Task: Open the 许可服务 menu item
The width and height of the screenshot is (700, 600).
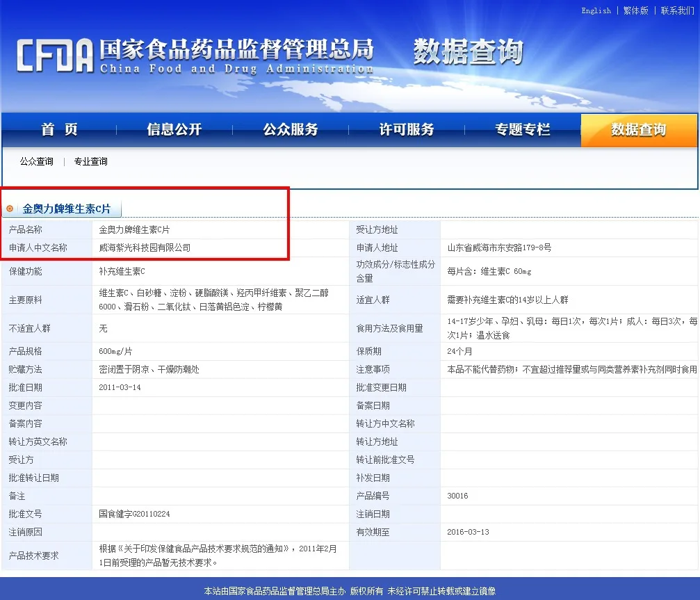Action: [x=407, y=129]
